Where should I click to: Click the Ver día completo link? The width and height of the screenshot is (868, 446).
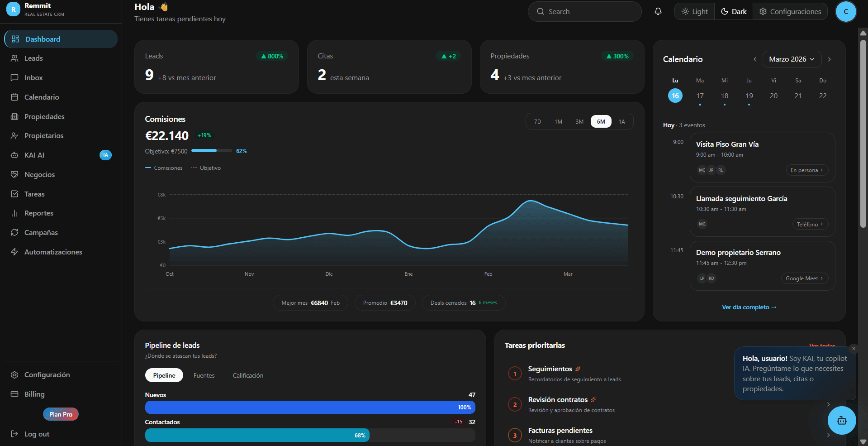tap(749, 307)
